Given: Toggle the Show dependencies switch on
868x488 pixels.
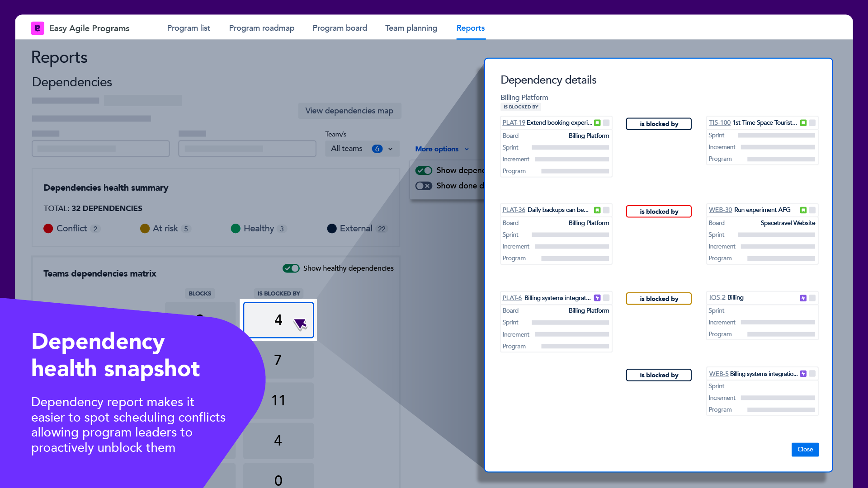Looking at the screenshot, I should (x=424, y=170).
